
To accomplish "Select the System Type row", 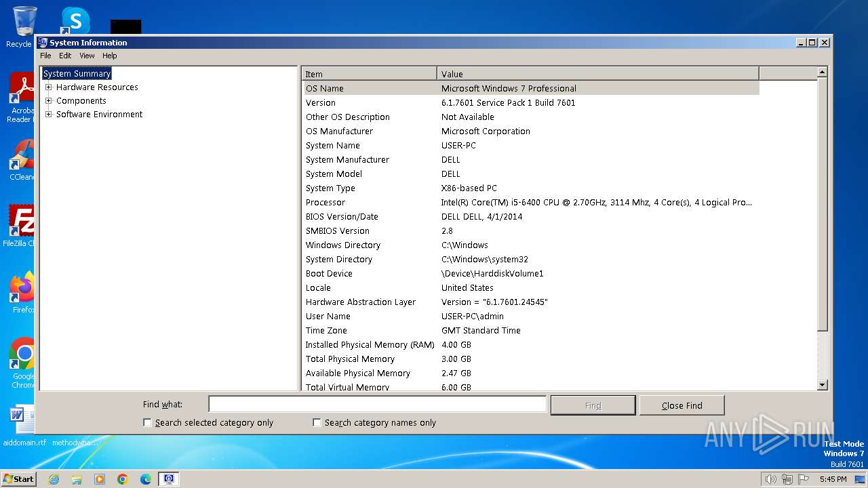I will [531, 188].
